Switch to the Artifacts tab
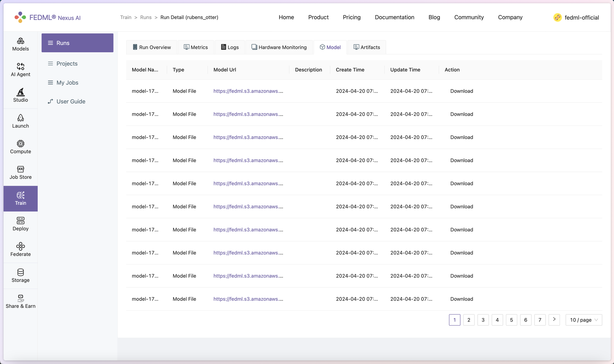The height and width of the screenshot is (364, 614). point(367,47)
